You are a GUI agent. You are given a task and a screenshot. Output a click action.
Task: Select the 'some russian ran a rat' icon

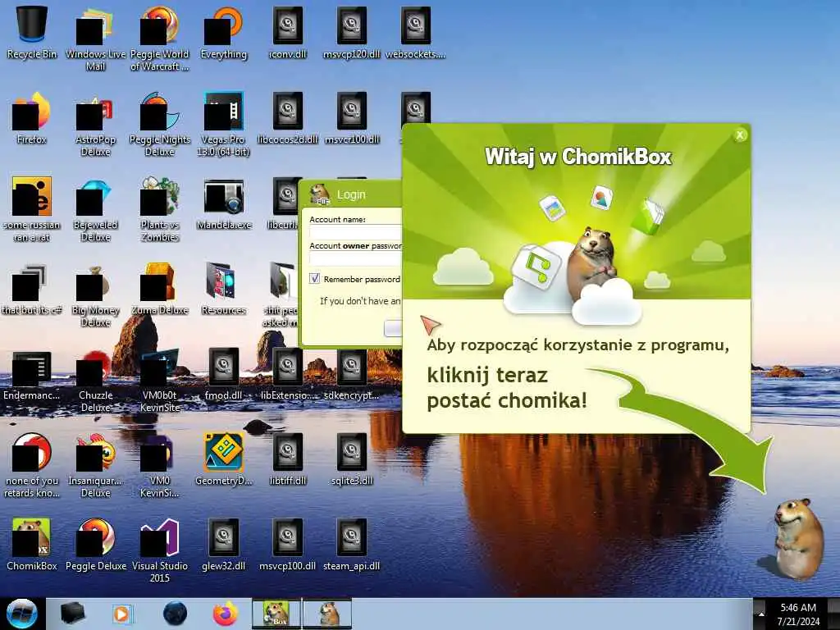[x=32, y=209]
